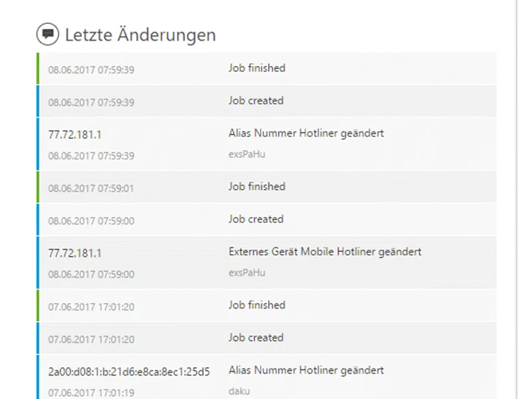The image size is (532, 399).
Task: Select the Job created row from 07.06.2017
Action: [x=256, y=337]
